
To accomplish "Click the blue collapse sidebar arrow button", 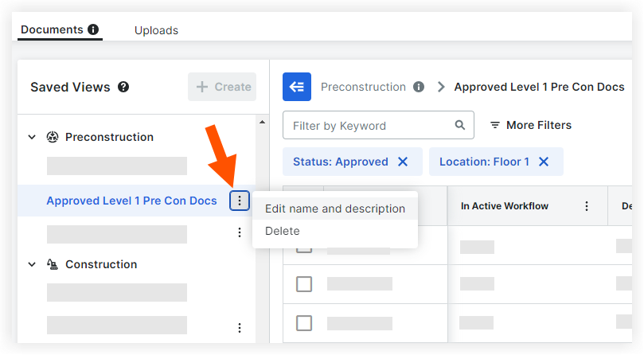I will coord(297,87).
